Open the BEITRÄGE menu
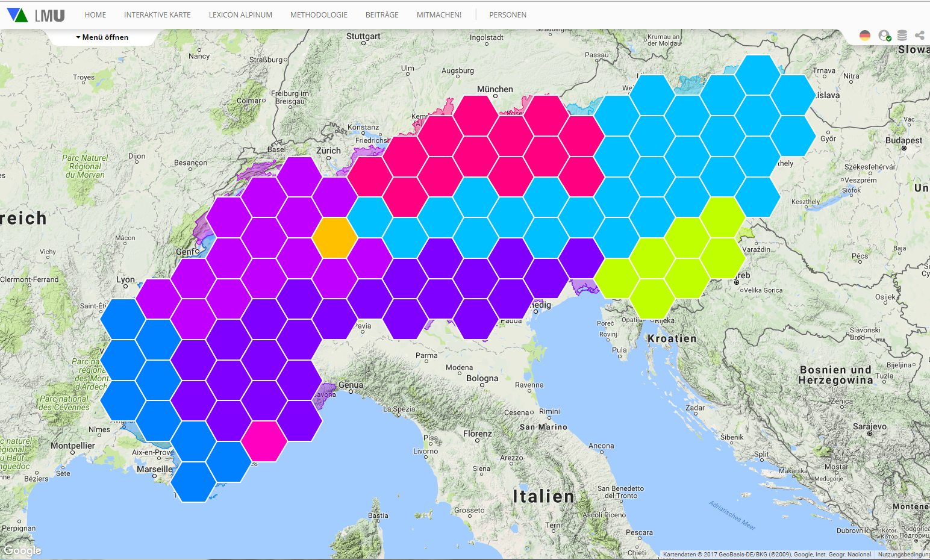Viewport: 930px width, 560px height. (x=382, y=15)
